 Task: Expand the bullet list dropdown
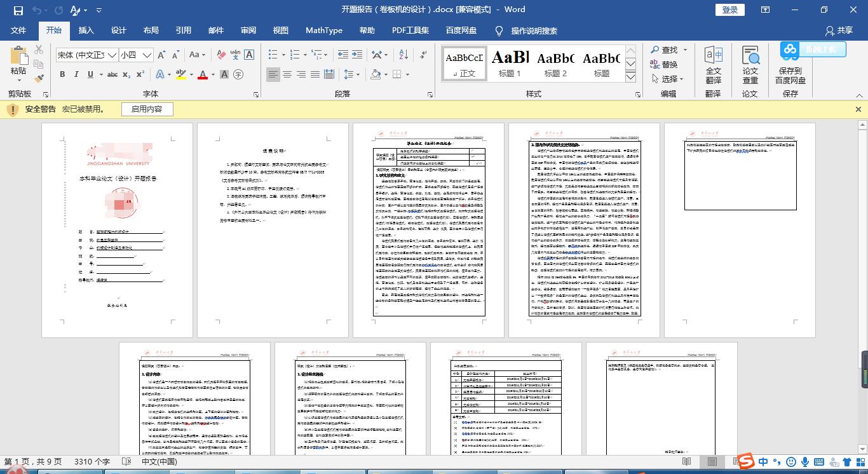(x=284, y=55)
